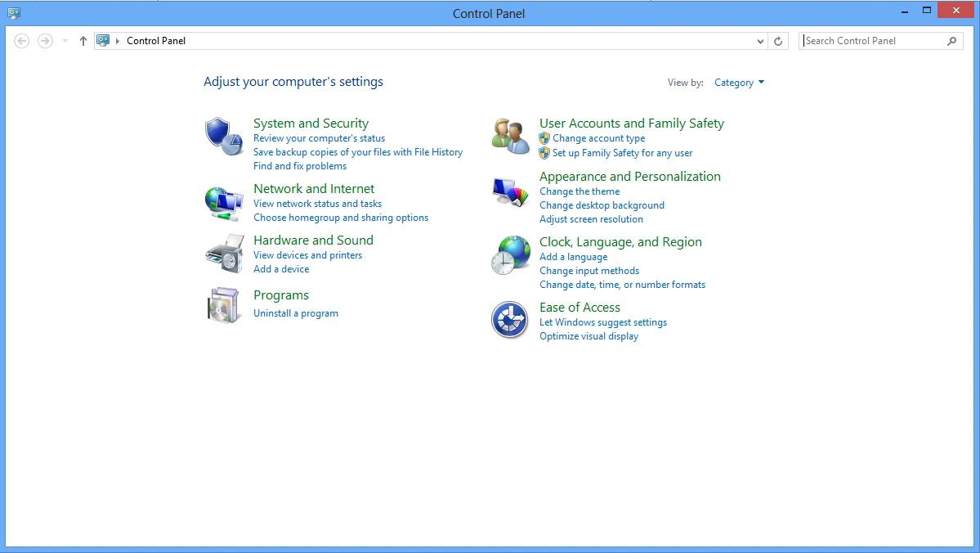Click the search magnifier icon
Screen dimensions: 980x553
(x=952, y=41)
